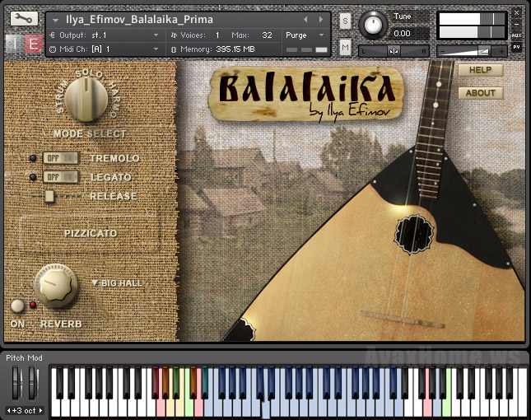Click the Balalaika wooden title sign
531x420 pixels.
pyautogui.click(x=307, y=94)
